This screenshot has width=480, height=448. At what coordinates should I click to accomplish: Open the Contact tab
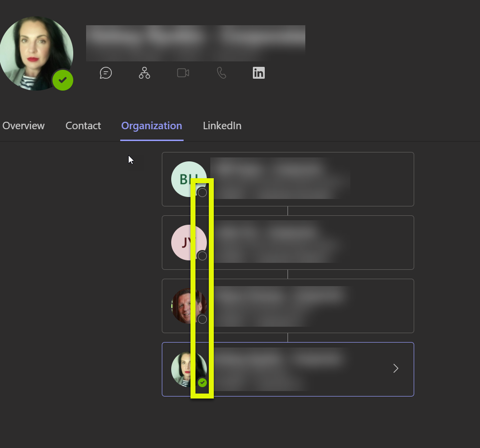click(x=83, y=125)
